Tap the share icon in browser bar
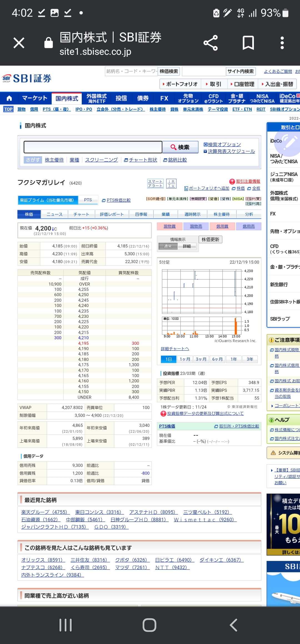The image size is (300, 644). [x=211, y=43]
